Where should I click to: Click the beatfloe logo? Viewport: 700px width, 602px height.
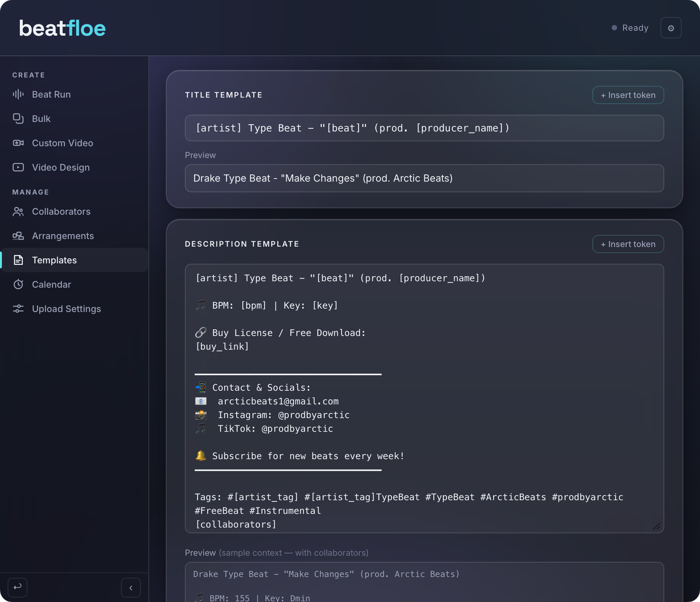tap(63, 28)
